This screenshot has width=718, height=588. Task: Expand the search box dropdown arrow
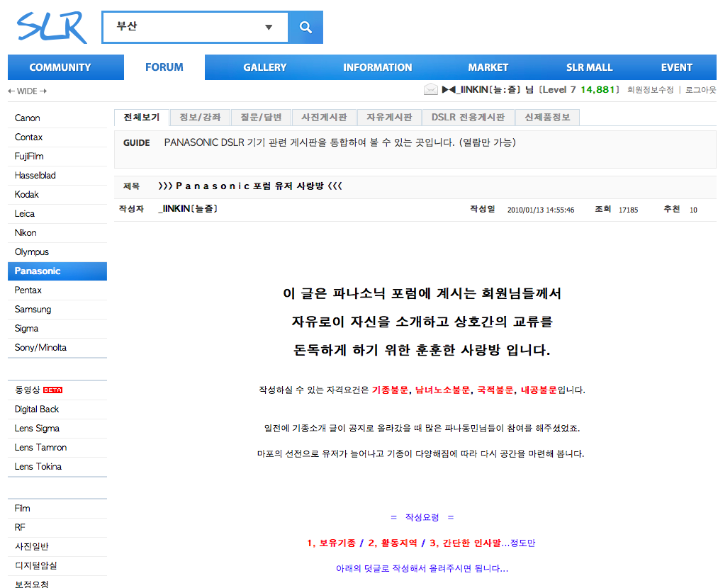click(269, 28)
